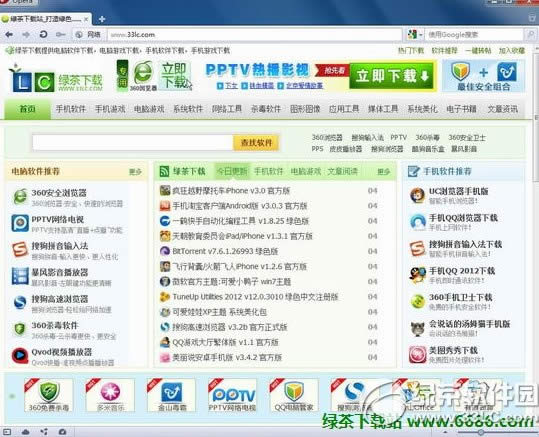This screenshot has height=437, width=539.
Task: Go forward with the forward arrow
Action: (26, 34)
